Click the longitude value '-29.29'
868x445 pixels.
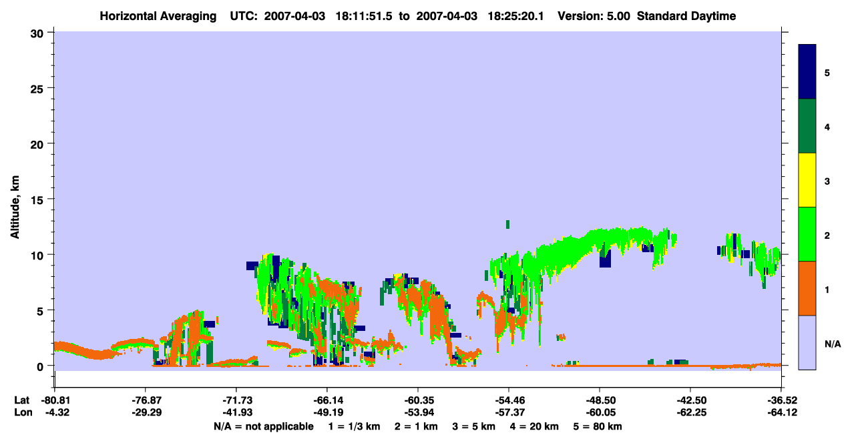click(x=145, y=412)
